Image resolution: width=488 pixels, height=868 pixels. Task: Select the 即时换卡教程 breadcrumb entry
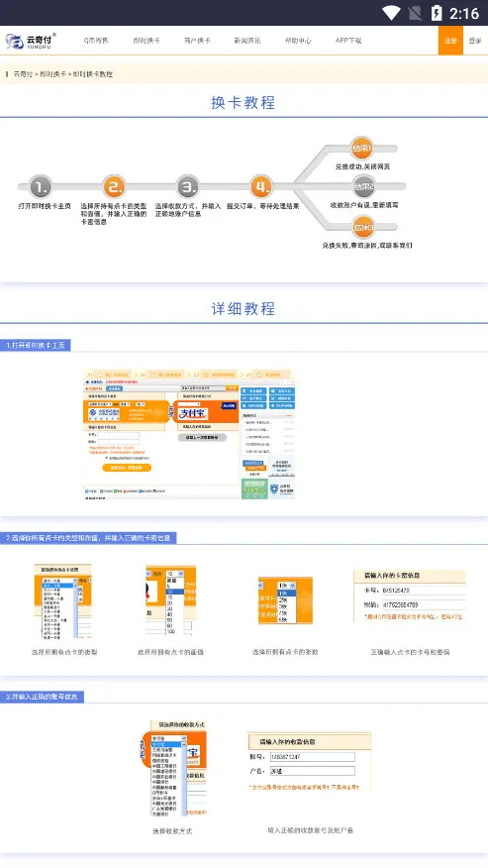[x=92, y=73]
